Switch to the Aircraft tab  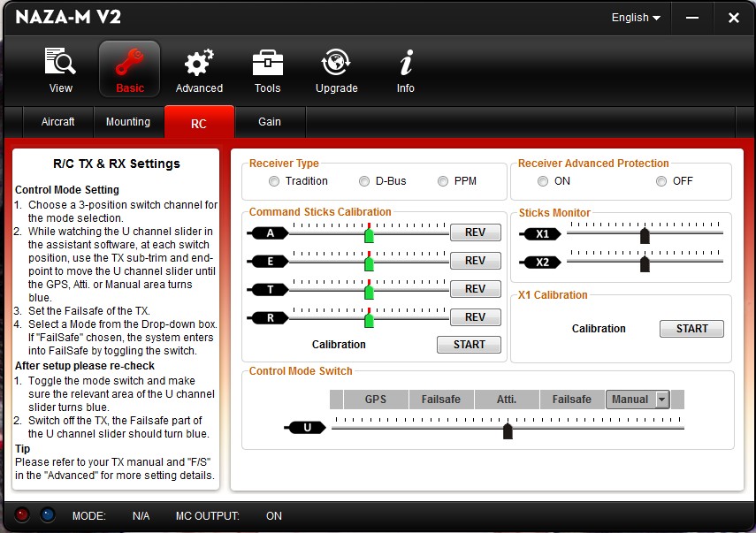point(57,122)
